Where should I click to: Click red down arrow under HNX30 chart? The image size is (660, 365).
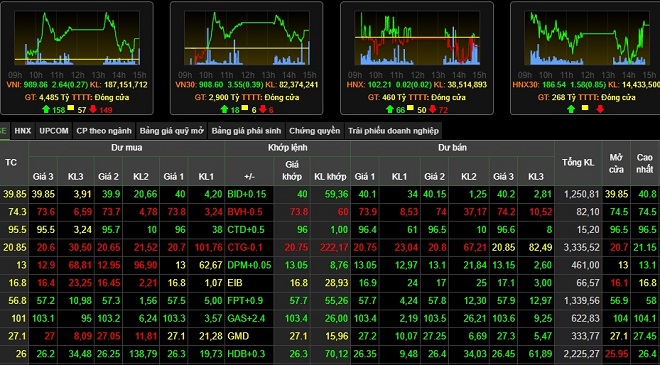pos(600,109)
